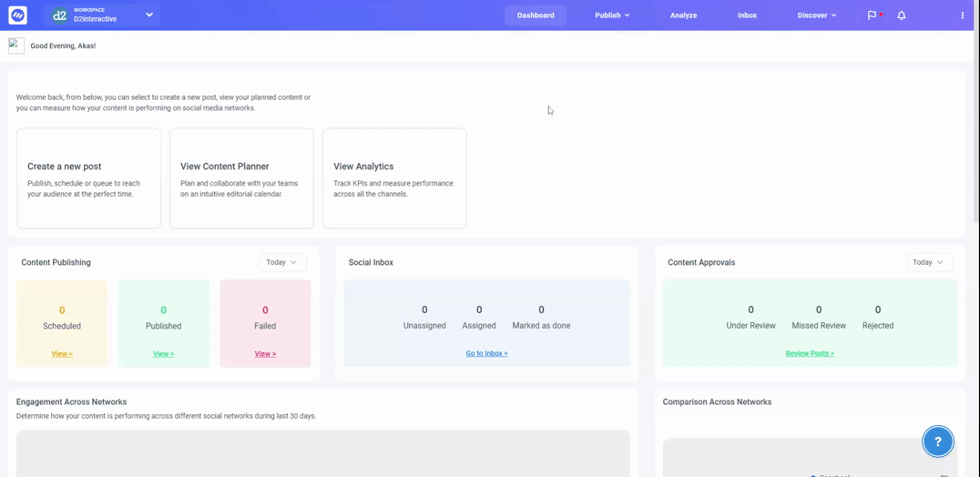Select the Create a new post card

[x=88, y=178]
